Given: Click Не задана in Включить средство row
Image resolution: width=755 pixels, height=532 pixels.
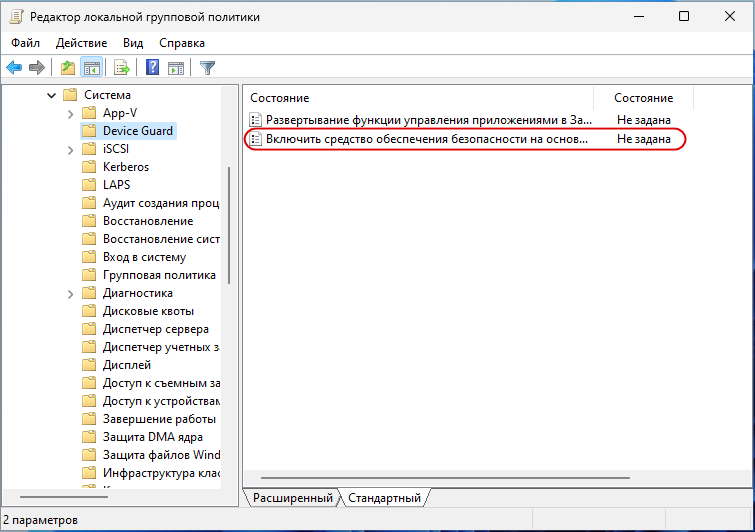Looking at the screenshot, I should (x=644, y=139).
